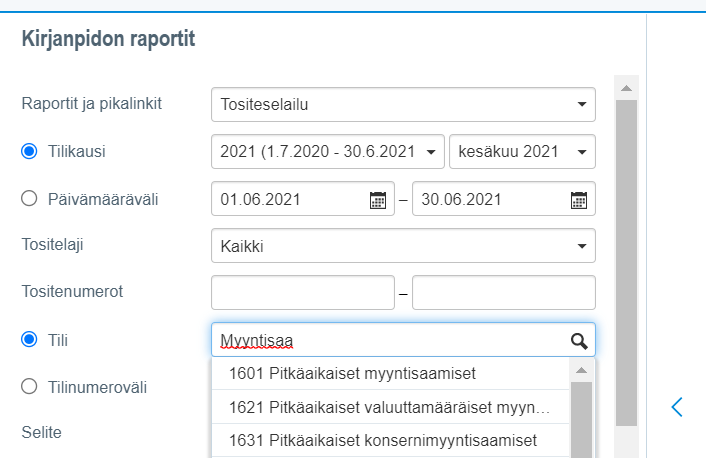The height and width of the screenshot is (467, 706).
Task: Choose 1631 Pitkäaikaiset konsernimyyntisaamiset
Action: coord(390,440)
